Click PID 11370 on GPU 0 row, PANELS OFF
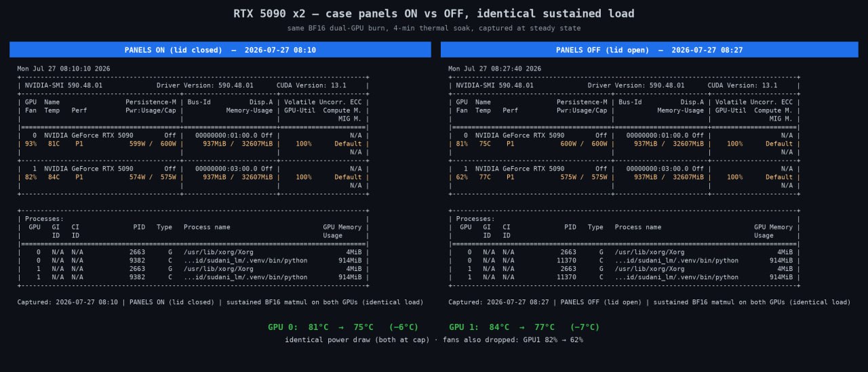 [x=566, y=260]
